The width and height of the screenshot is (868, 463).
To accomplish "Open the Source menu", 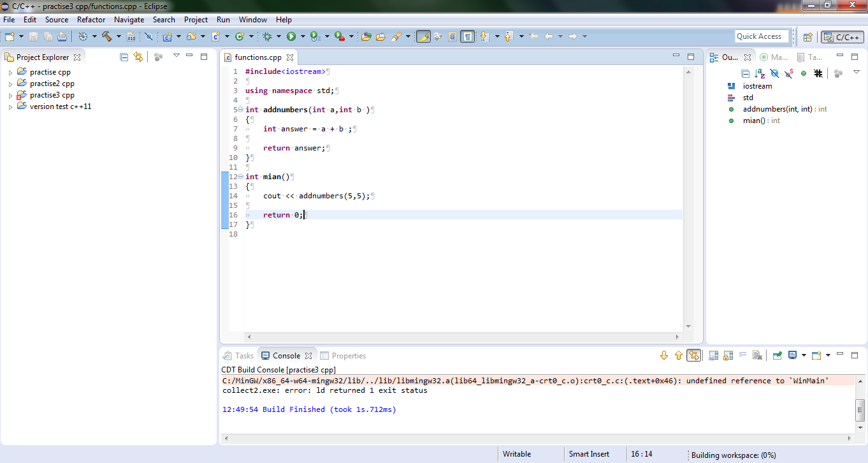I will click(57, 20).
